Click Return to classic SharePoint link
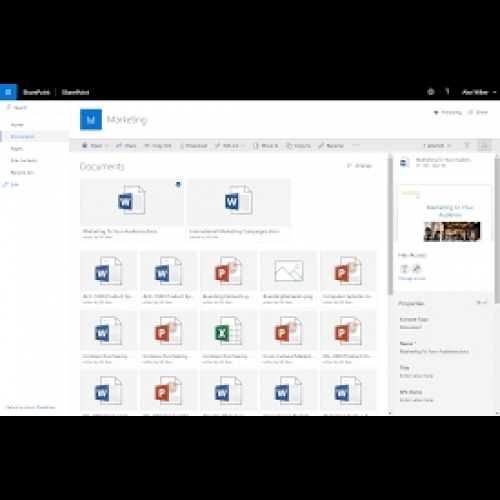The image size is (500, 500). click(x=31, y=407)
